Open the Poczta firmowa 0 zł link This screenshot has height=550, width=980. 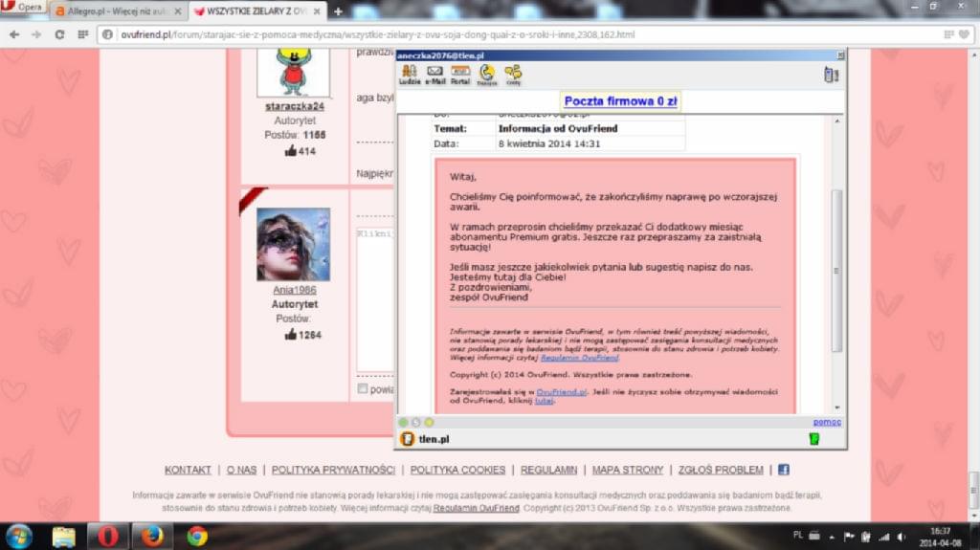620,100
